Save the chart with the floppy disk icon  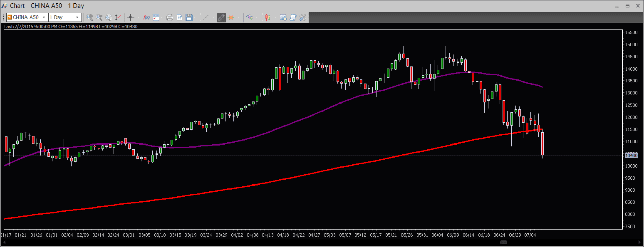point(189,17)
